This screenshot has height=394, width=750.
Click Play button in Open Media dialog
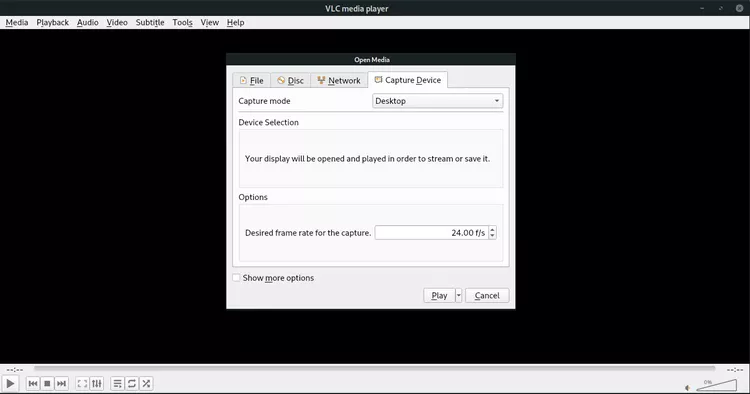[439, 296]
